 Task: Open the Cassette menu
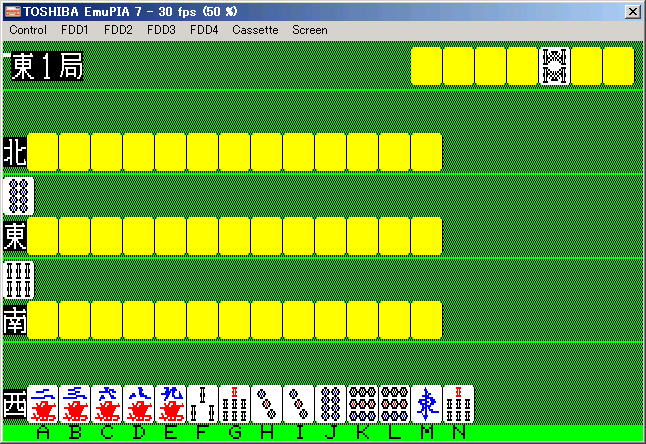click(x=255, y=30)
